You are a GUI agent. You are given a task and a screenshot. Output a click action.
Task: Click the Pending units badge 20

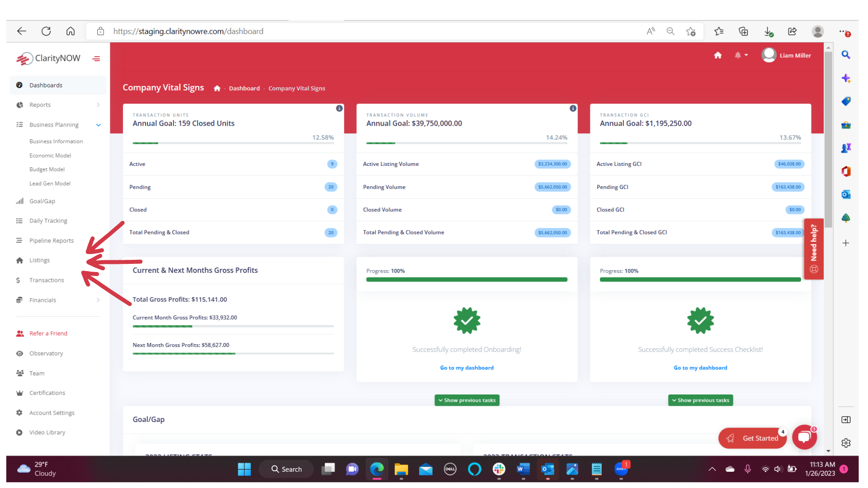[x=331, y=187]
